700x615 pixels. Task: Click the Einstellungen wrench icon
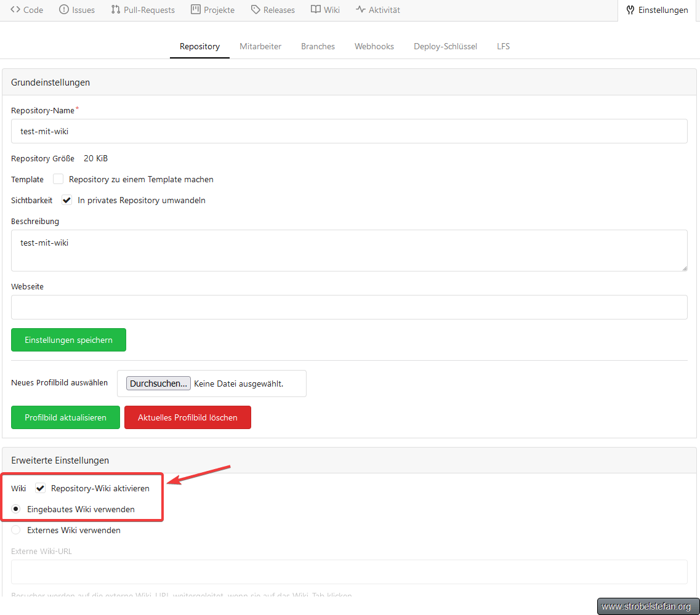[630, 10]
